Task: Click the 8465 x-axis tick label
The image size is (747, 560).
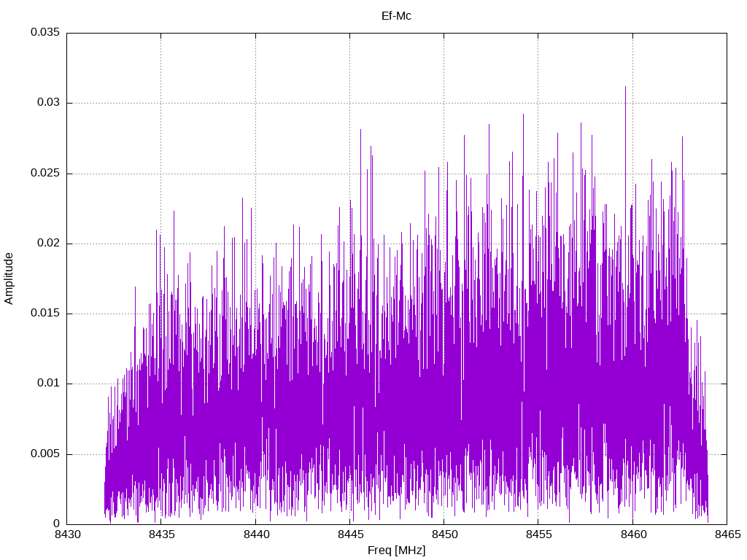Action: tap(727, 534)
